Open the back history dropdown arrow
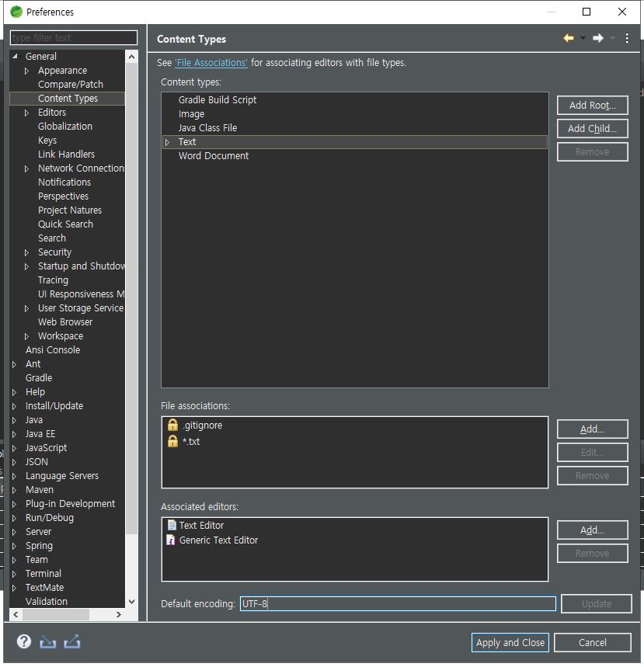 tap(583, 38)
